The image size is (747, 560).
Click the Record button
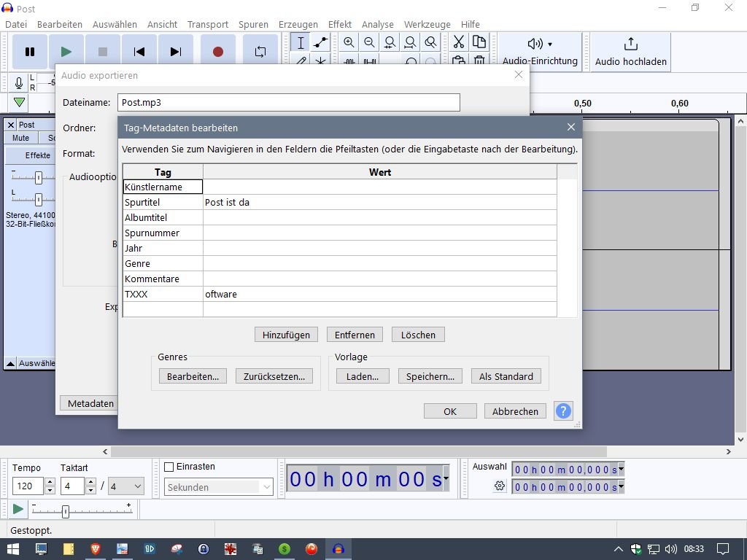click(217, 52)
